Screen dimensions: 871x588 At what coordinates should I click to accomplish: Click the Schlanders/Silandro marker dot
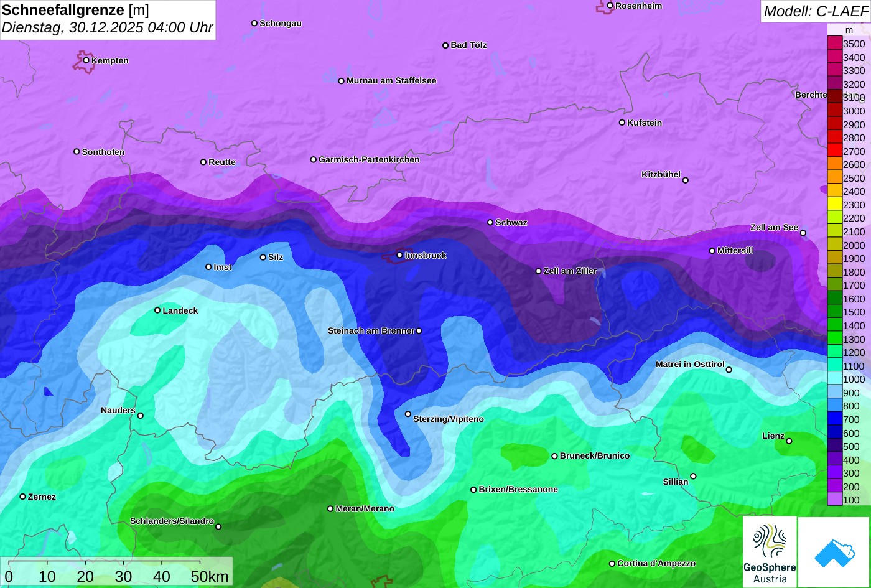[218, 527]
